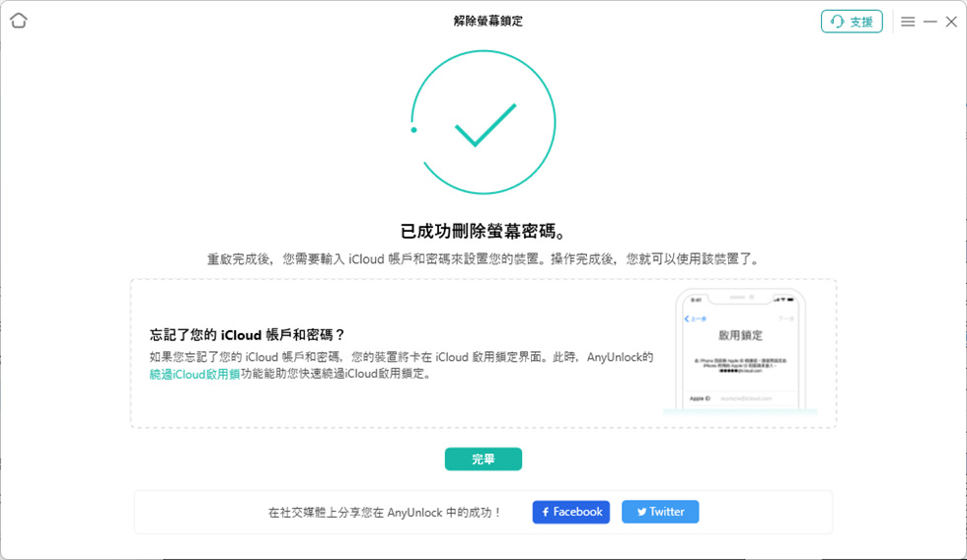Close the AnyUnlock window
This screenshot has height=560, width=967.
pyautogui.click(x=951, y=22)
